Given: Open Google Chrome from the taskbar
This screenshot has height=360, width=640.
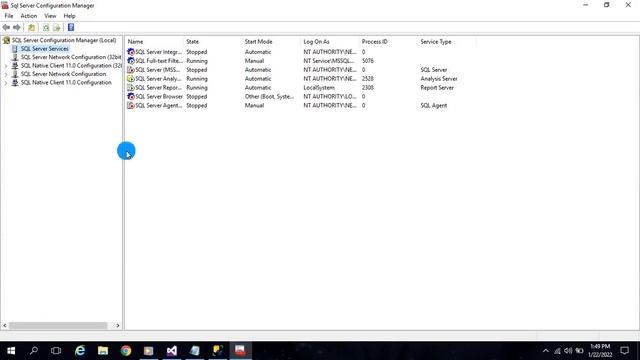Looking at the screenshot, I should pos(126,351).
